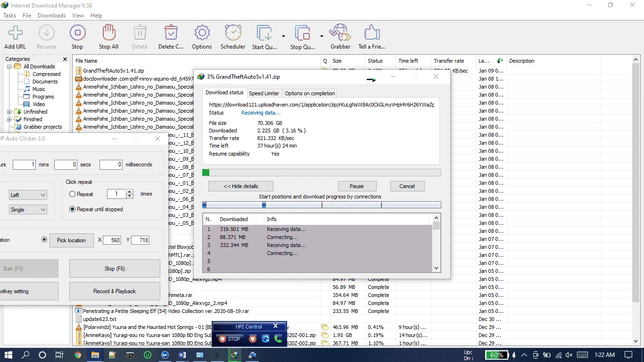Click the STOP button in HPI Control
Viewport: 644px width, 362px height.
[x=230, y=339]
